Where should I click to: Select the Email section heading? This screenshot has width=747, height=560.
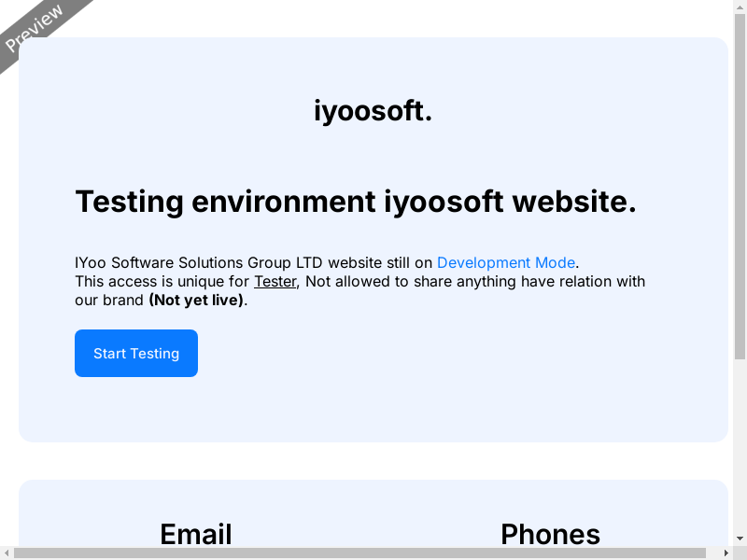(x=196, y=534)
